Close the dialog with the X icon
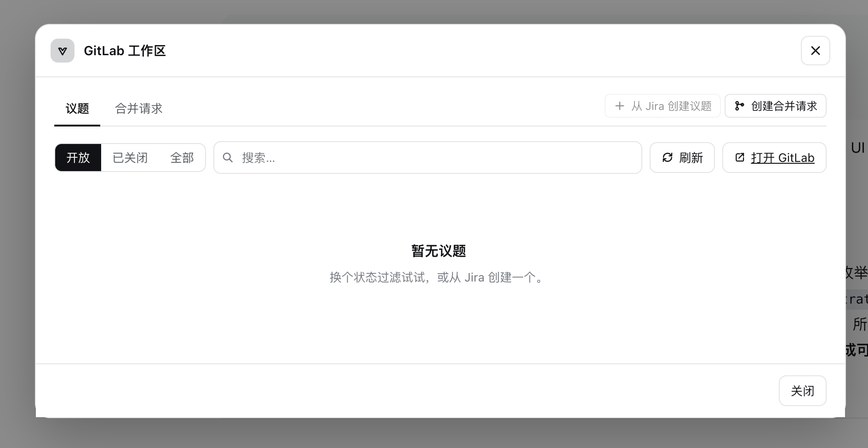868x448 pixels. [815, 51]
